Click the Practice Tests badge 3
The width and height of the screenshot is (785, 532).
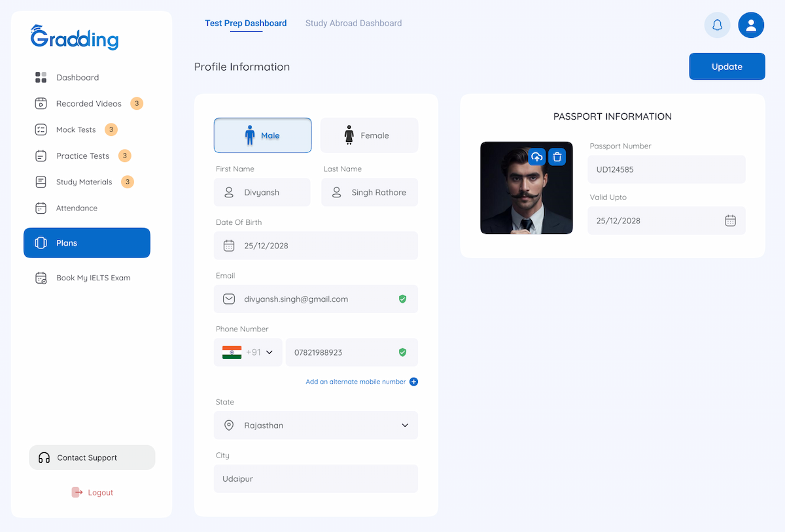pos(125,156)
